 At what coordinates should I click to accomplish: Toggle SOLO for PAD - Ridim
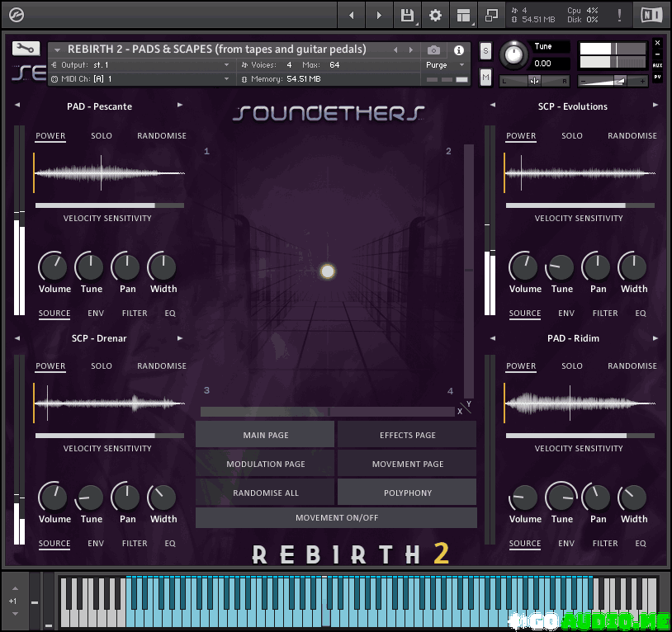[x=572, y=366]
